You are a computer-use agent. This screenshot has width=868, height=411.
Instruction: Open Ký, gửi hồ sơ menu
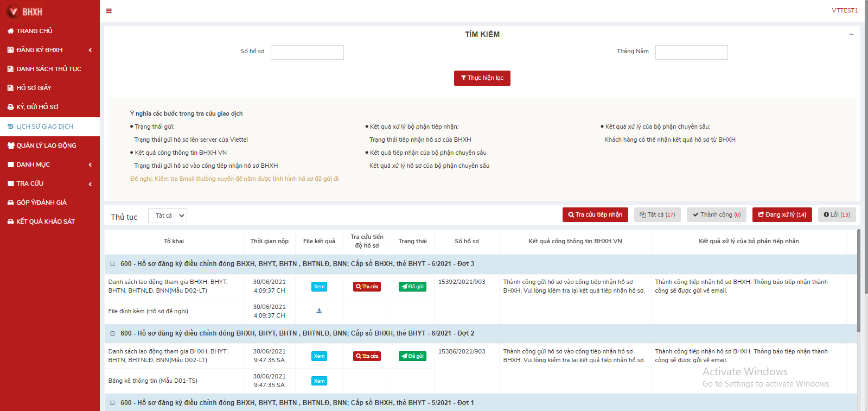point(50,107)
